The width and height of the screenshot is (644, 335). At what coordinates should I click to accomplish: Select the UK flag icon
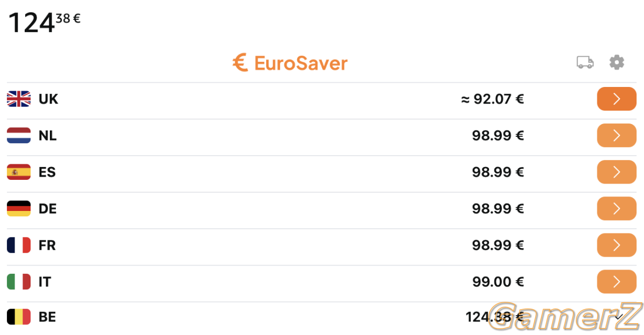pyautogui.click(x=19, y=99)
